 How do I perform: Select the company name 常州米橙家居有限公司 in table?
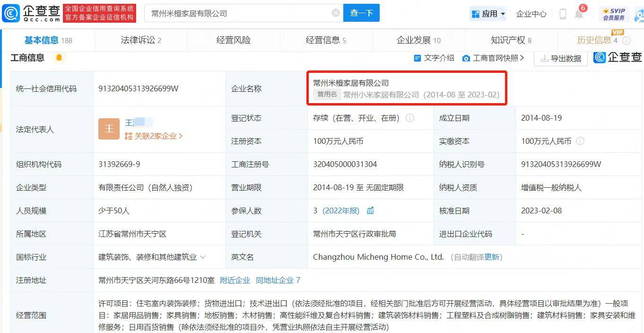[x=351, y=83]
